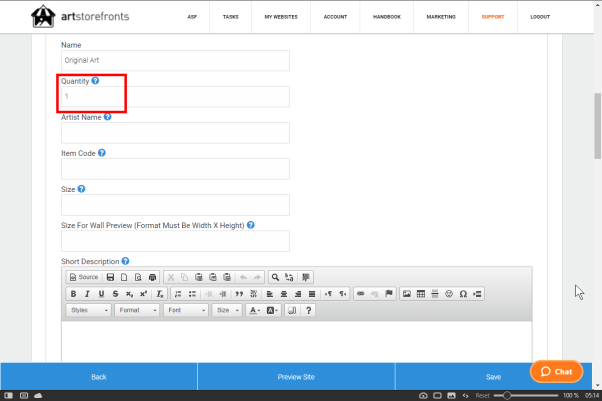Apply italic formatting in the editor
This screenshot has height=401, width=602.
[87, 294]
